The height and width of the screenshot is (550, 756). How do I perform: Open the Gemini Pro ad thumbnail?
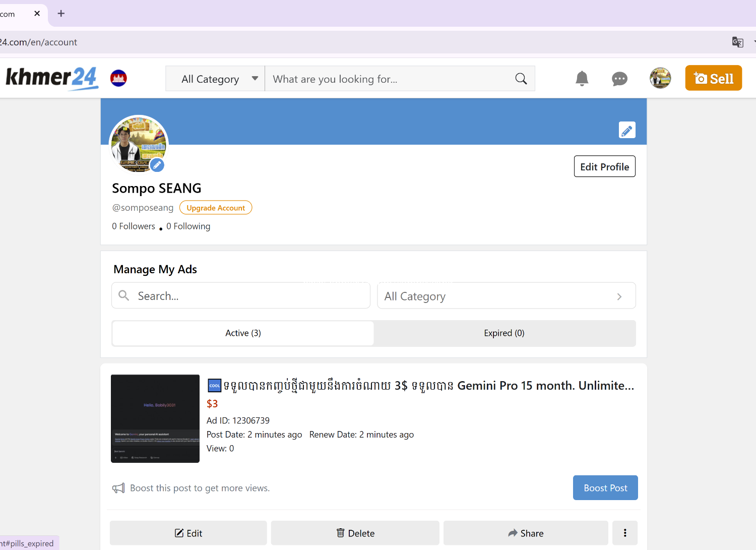[x=155, y=418]
